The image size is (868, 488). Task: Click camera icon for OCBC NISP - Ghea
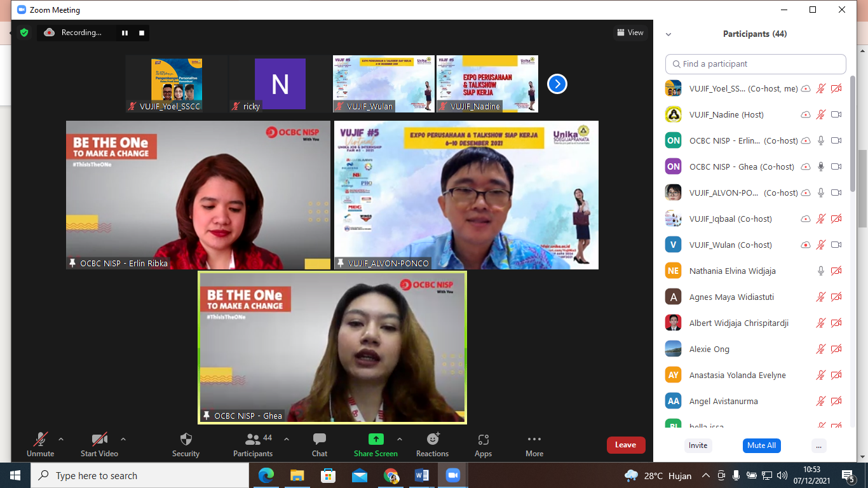836,166
